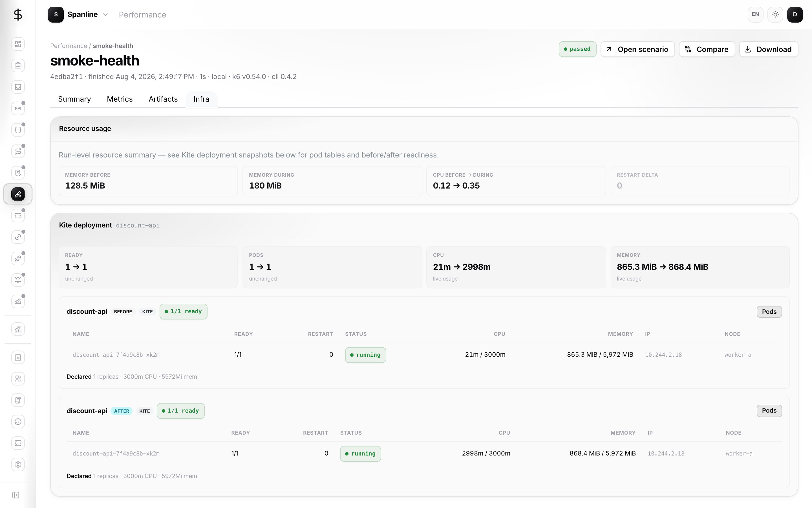The width and height of the screenshot is (812, 508).
Task: Click the Compare button
Action: [707, 49]
